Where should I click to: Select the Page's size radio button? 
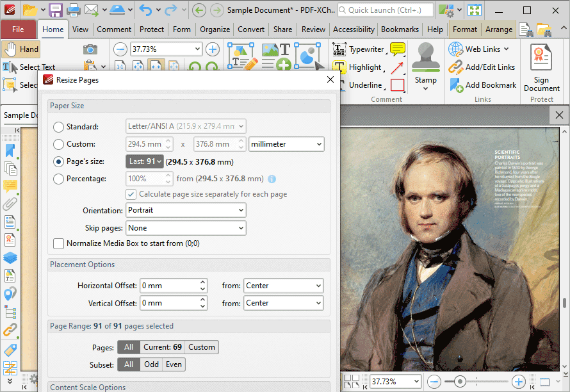[58, 162]
